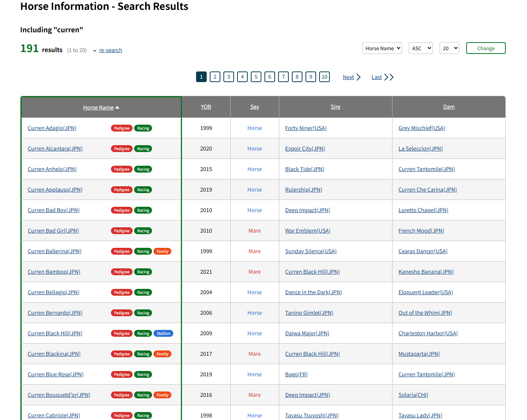Open Stallion badge for Curren Black Hill
The width and height of the screenshot is (527, 420).
[163, 334]
